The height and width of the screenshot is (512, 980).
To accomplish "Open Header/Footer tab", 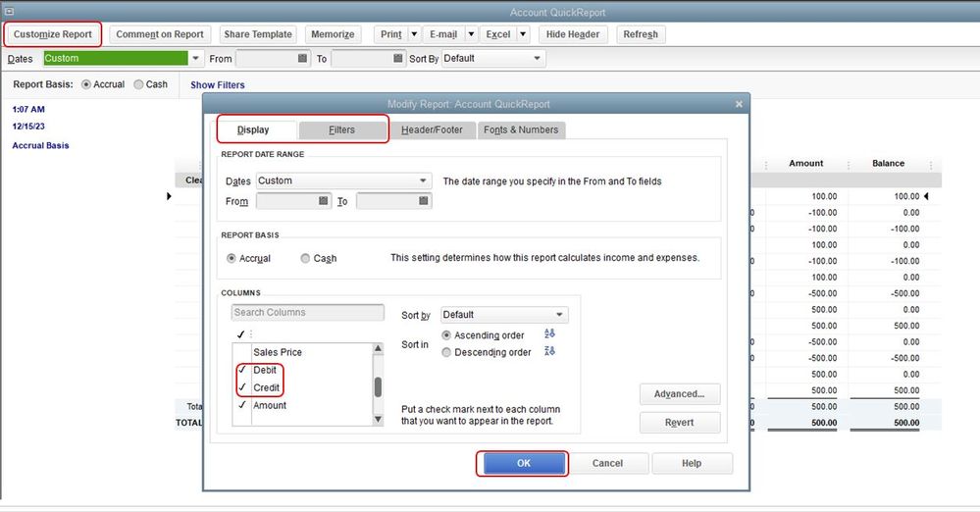I will pos(432,130).
